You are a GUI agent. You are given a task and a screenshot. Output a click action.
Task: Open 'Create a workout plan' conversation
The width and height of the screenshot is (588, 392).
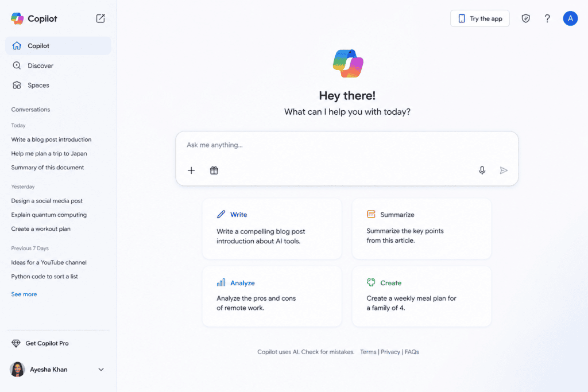tap(41, 228)
